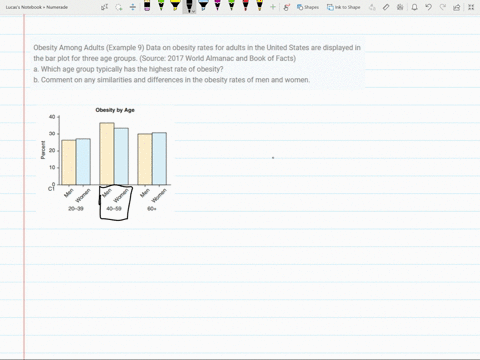Image resolution: width=480 pixels, height=360 pixels.
Task: Select the active black pen
Action: 189,5
